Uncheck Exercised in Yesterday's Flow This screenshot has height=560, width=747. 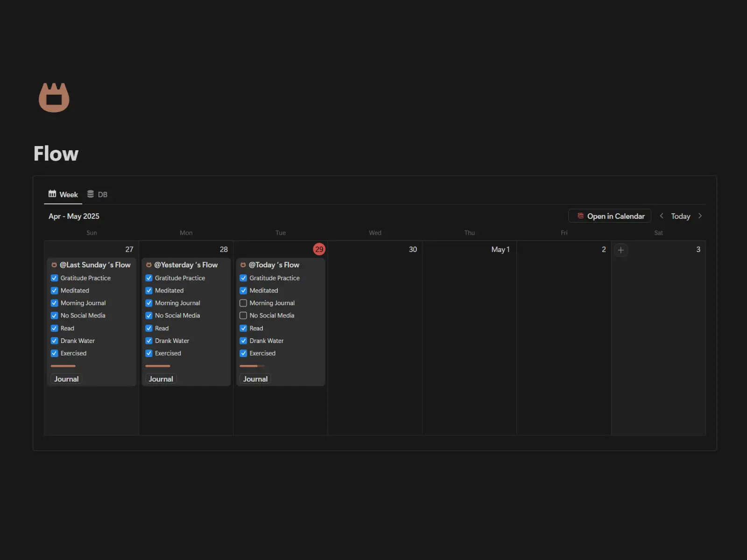click(149, 354)
